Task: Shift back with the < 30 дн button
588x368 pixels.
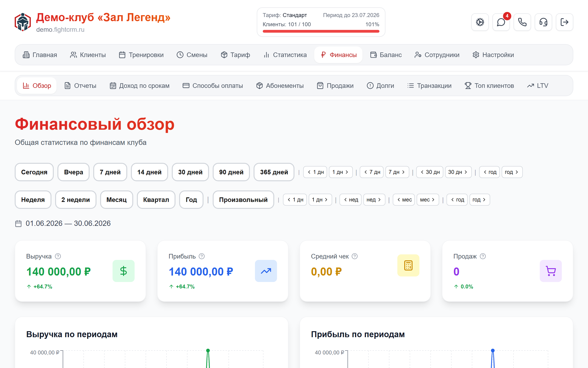Action: 430,172
